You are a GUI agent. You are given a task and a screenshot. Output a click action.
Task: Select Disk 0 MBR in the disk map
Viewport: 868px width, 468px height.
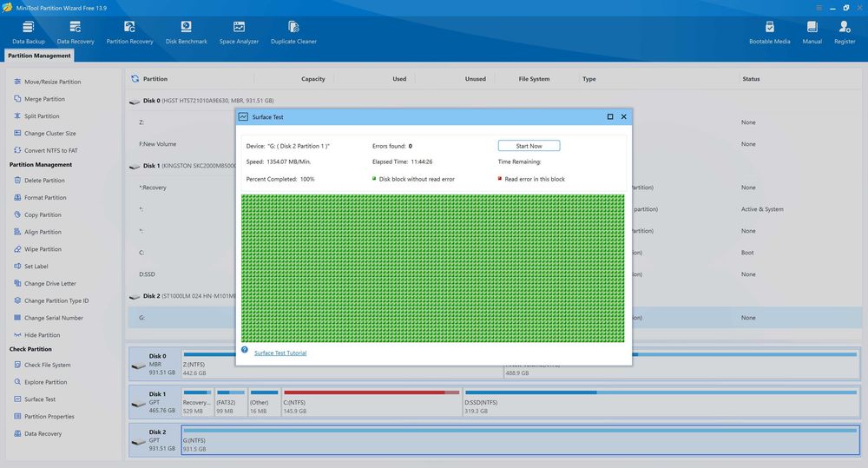[x=155, y=364]
